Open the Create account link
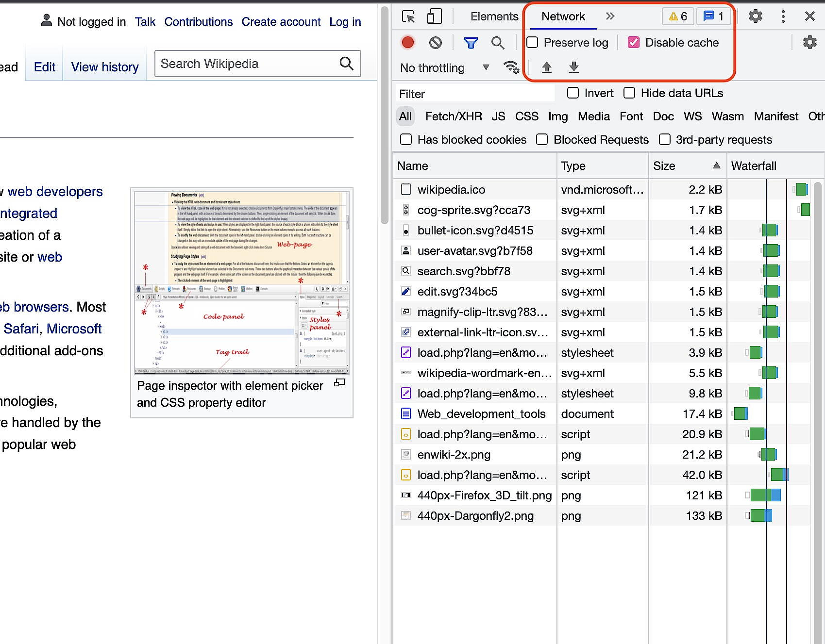825x644 pixels. click(281, 21)
